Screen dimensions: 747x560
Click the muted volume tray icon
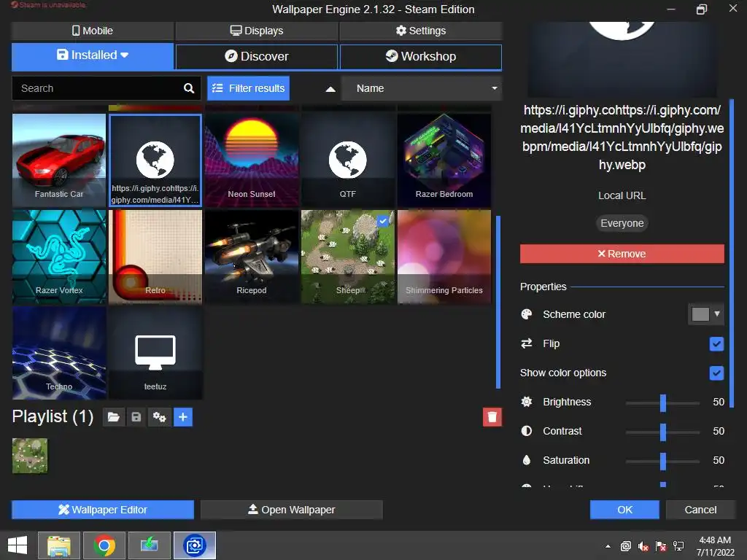(x=643, y=546)
